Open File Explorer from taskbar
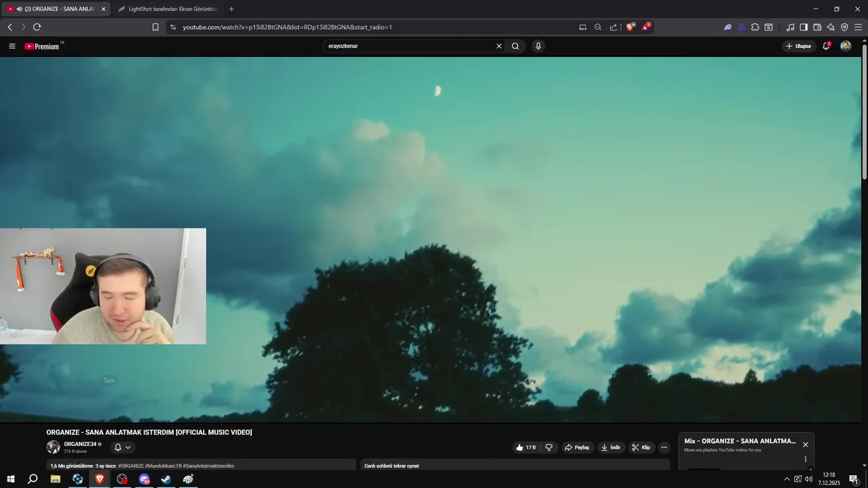This screenshot has height=488, width=868. (56, 479)
